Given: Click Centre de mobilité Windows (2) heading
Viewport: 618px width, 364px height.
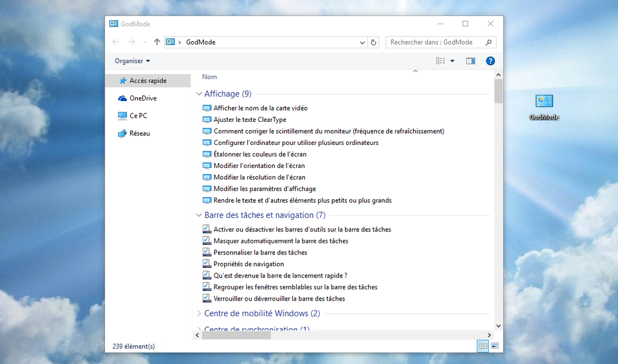Looking at the screenshot, I should [262, 313].
